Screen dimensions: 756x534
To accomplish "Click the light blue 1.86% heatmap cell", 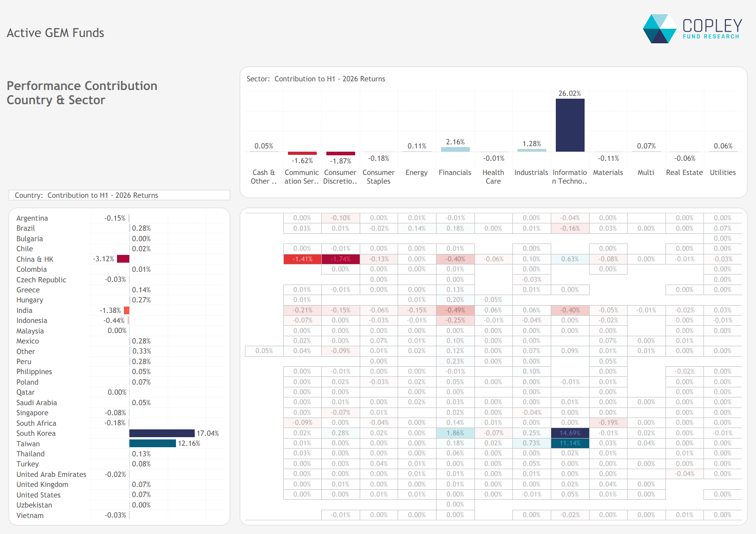I will pos(455,433).
